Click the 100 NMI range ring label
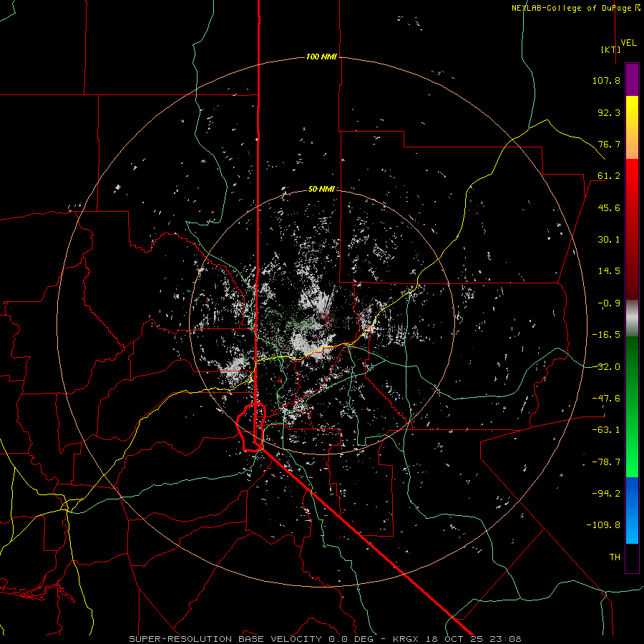 [321, 57]
